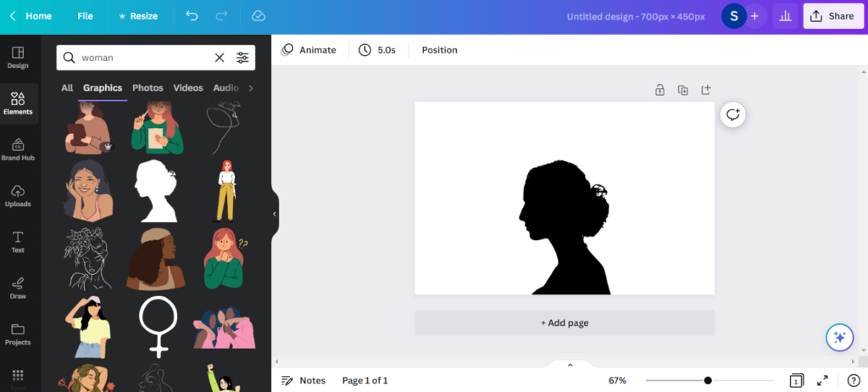This screenshot has height=392, width=868.
Task: Open the Uploads sidebar panel
Action: [18, 196]
